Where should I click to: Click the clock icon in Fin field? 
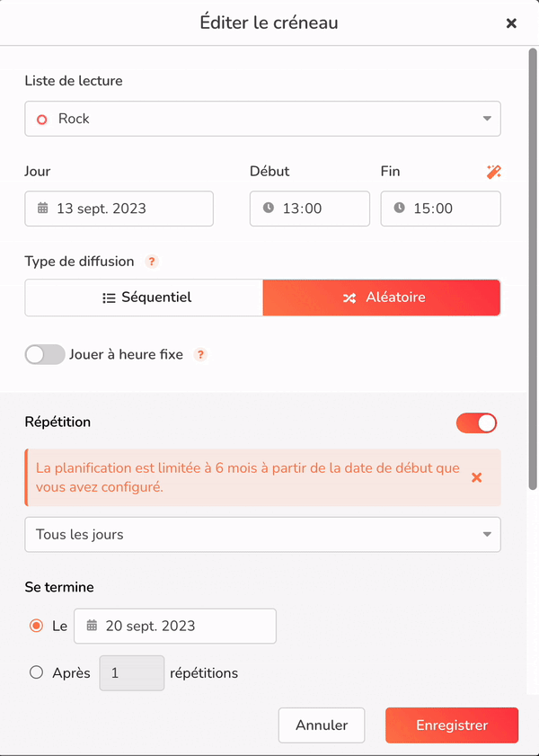pyautogui.click(x=400, y=208)
